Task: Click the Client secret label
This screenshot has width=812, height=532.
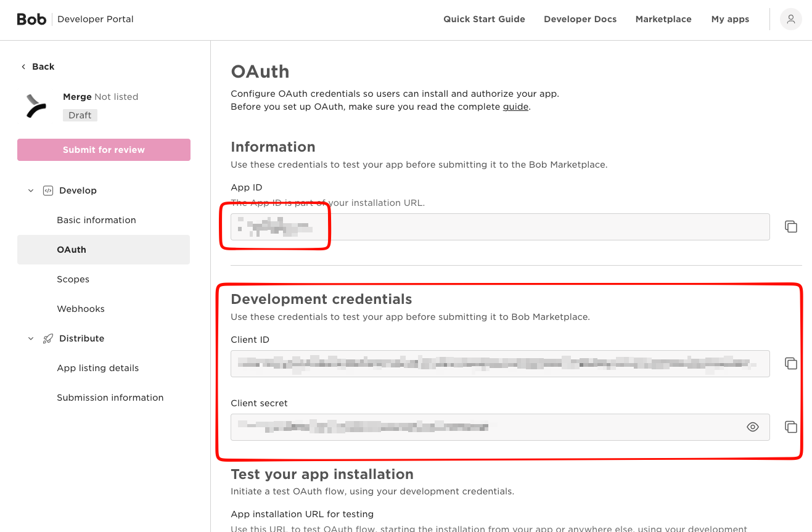Action: pos(259,403)
